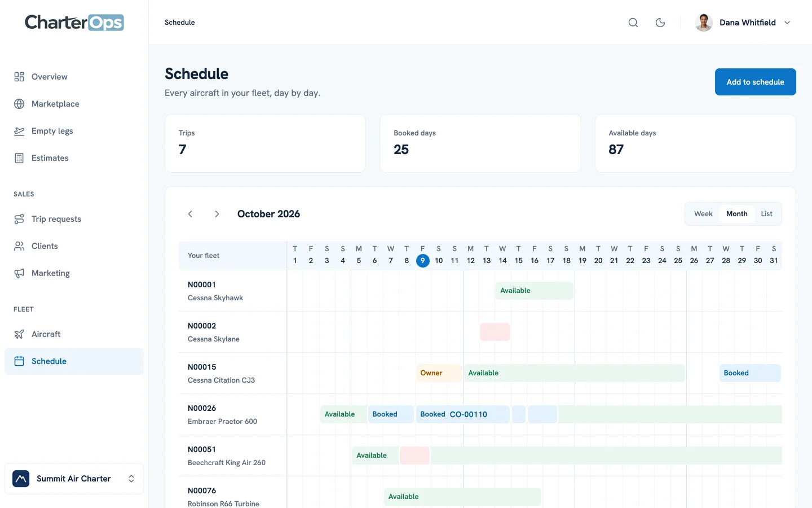Select Schedule calendar item in sidebar

click(74, 361)
